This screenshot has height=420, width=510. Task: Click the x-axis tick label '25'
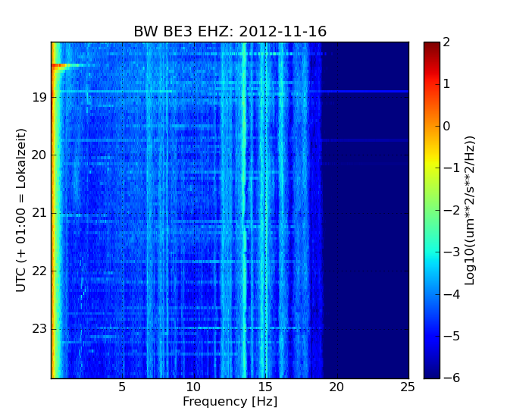tap(408, 387)
